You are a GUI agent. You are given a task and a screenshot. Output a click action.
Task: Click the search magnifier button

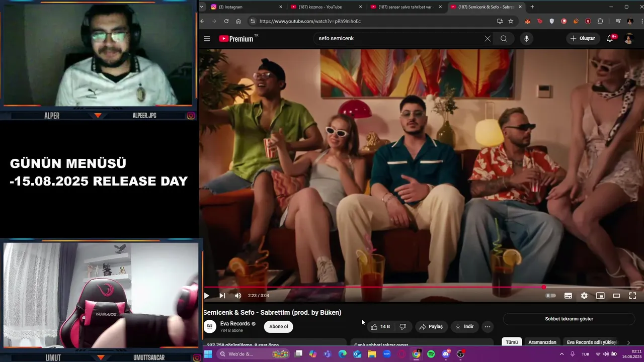(x=504, y=39)
